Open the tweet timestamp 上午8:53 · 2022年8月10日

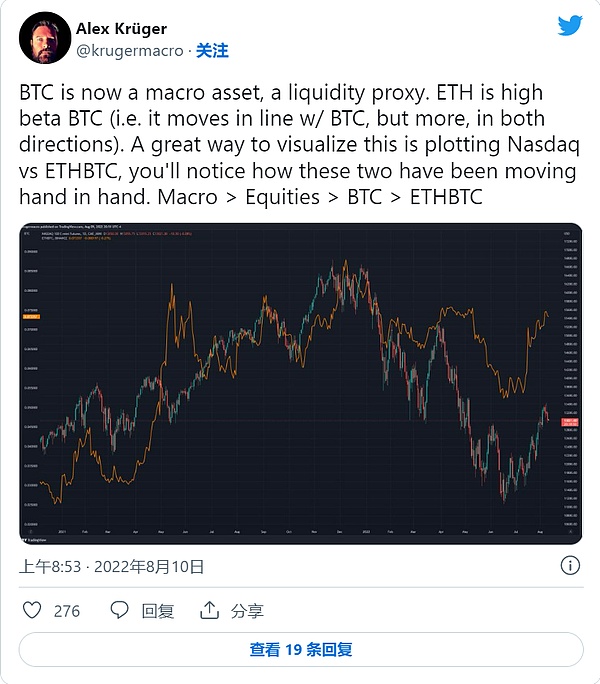(x=112, y=566)
